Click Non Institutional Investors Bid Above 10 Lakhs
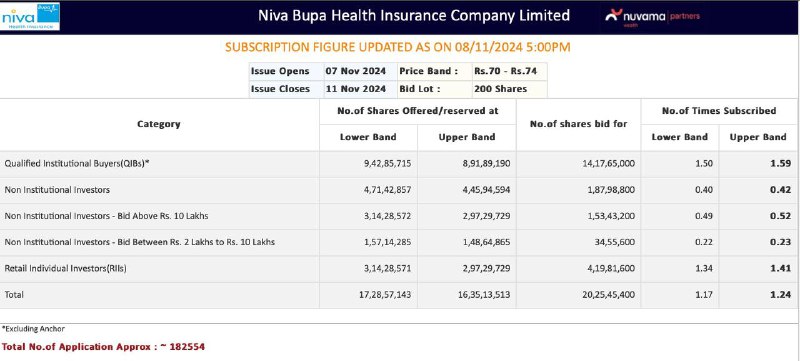 tap(107, 216)
